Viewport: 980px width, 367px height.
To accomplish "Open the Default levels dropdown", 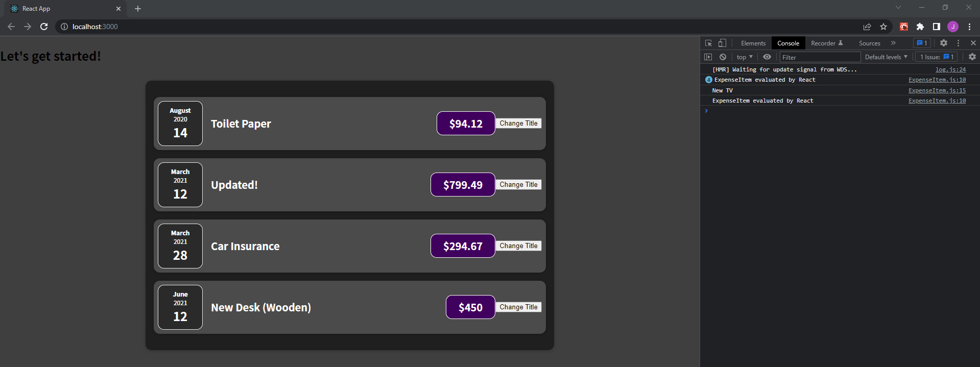I will (x=886, y=57).
